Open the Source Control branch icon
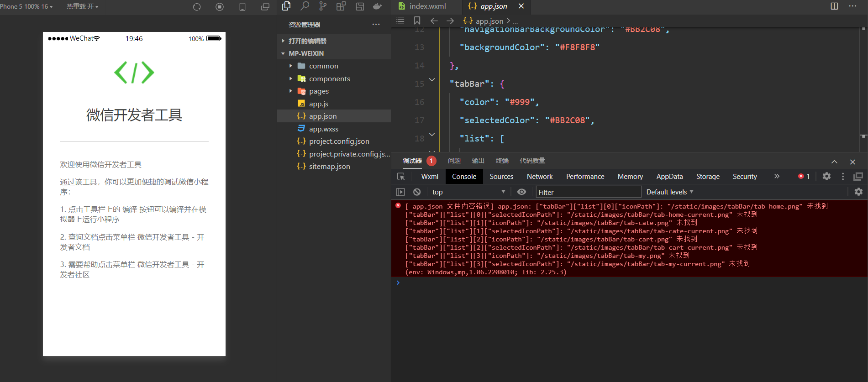Image resolution: width=868 pixels, height=382 pixels. coord(323,6)
